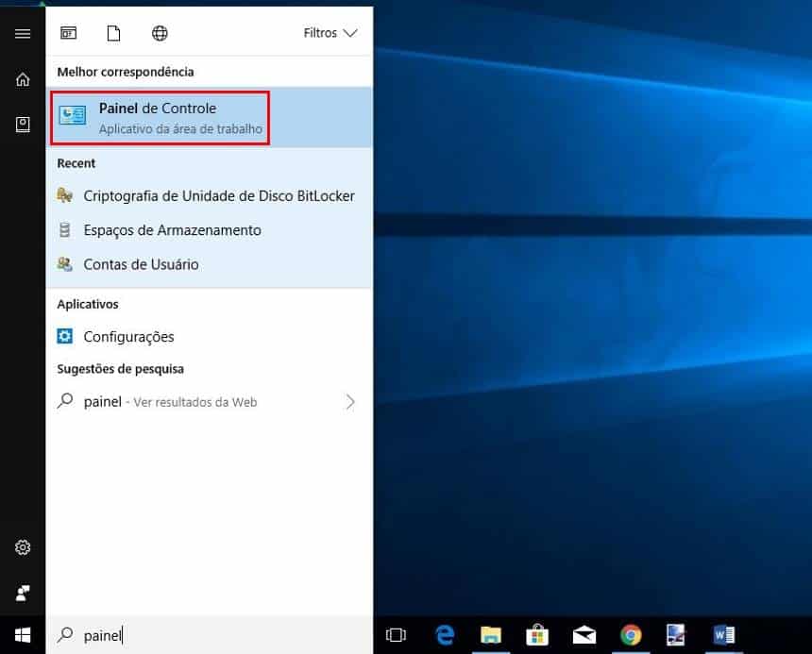Expand the painel web results chevron

pyautogui.click(x=350, y=402)
